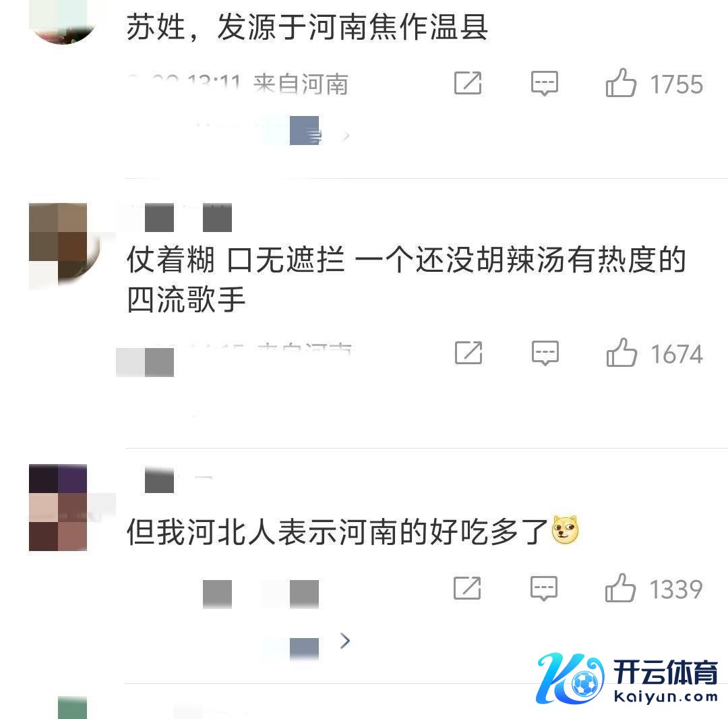Reply to the 四流歌手 comment
This screenshot has height=719, width=728.
coord(545,353)
